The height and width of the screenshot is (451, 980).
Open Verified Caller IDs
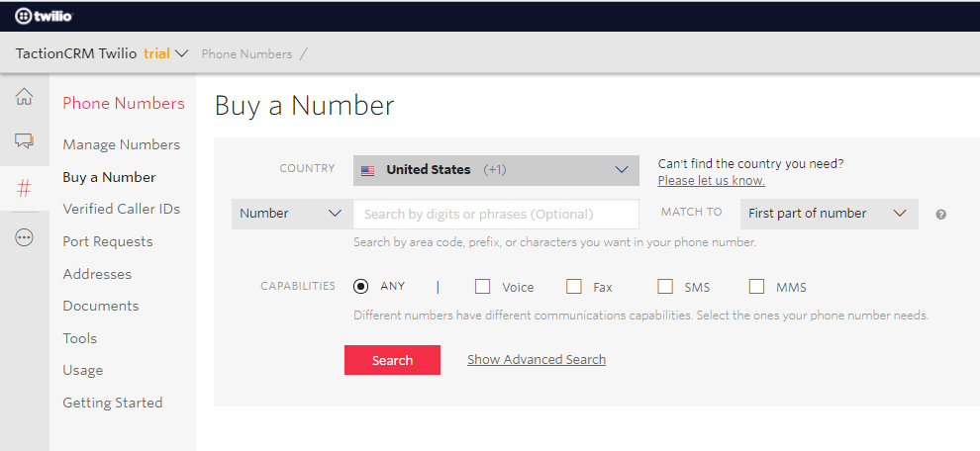121,209
